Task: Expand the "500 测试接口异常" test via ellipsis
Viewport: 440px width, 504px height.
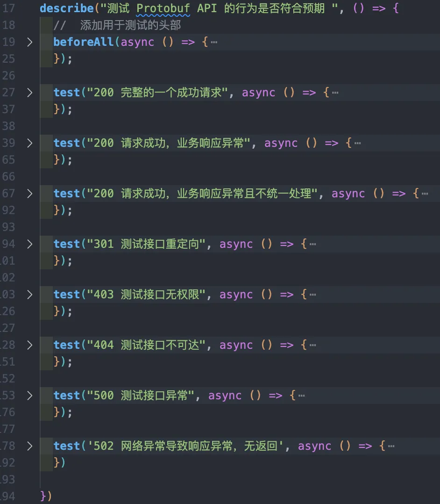Action: click(x=302, y=395)
